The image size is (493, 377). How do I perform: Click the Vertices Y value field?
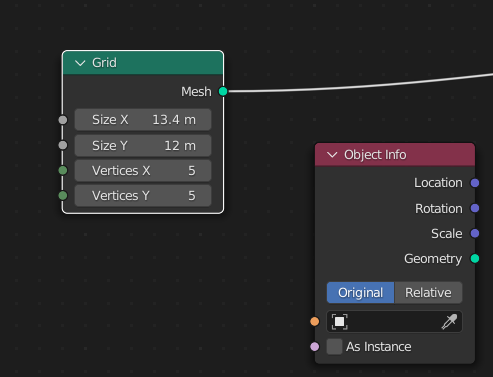tap(143, 196)
